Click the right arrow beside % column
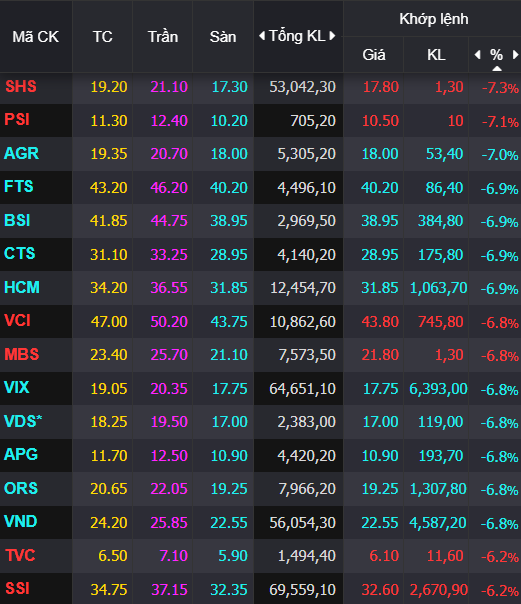This screenshot has height=604, width=521. click(x=515, y=55)
